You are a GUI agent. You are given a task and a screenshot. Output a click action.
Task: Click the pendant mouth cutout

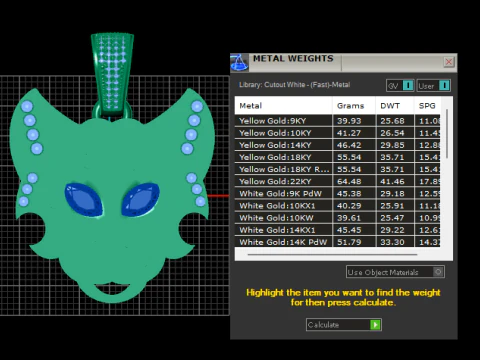[x=112, y=289]
